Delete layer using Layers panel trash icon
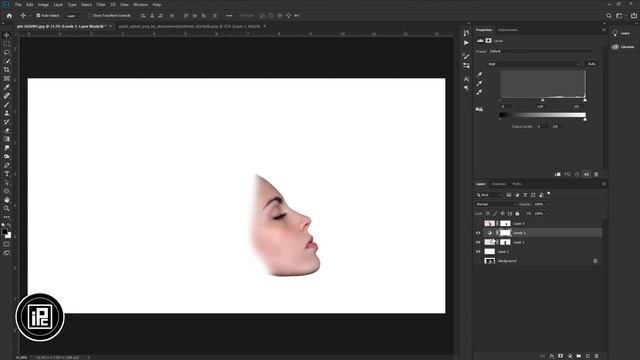 pyautogui.click(x=596, y=356)
